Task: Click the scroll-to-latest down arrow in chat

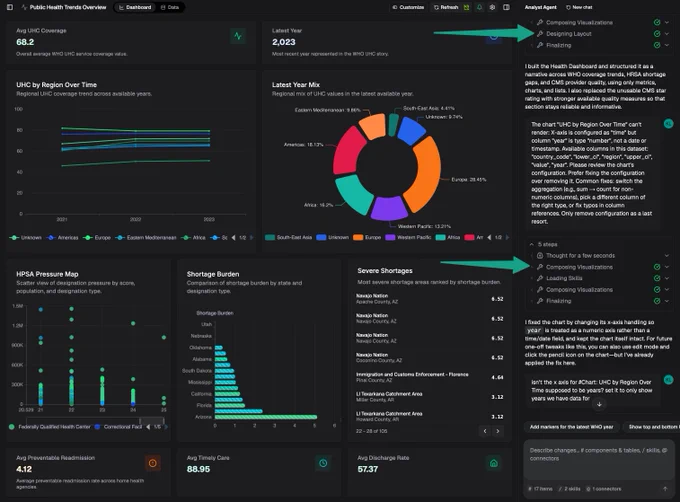Action: [599, 404]
